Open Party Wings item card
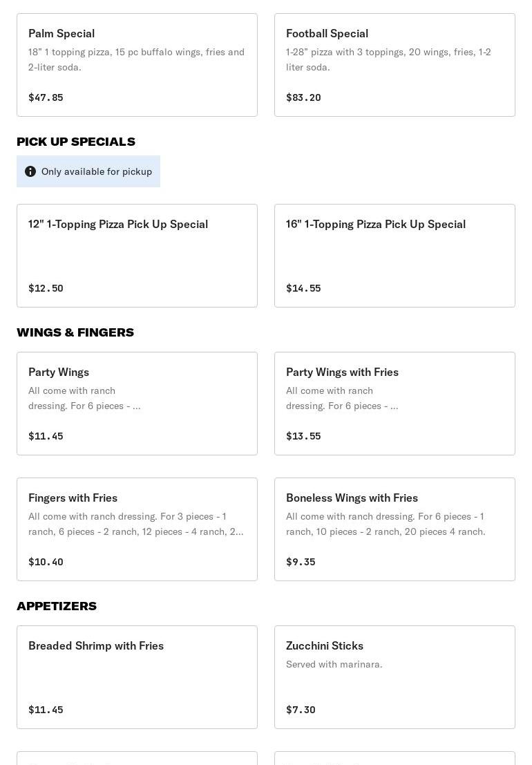532x765 pixels. click(137, 403)
